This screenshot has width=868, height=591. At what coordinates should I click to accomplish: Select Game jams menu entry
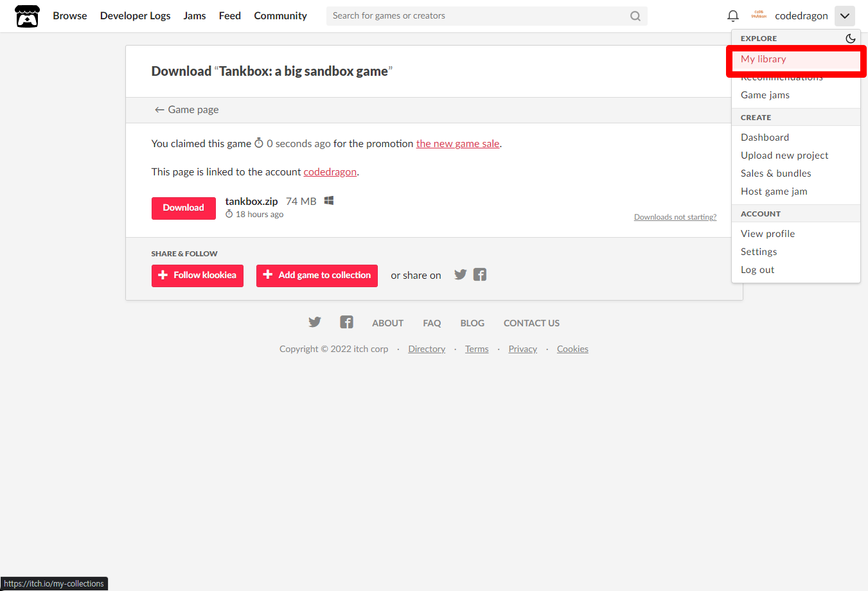[796, 95]
